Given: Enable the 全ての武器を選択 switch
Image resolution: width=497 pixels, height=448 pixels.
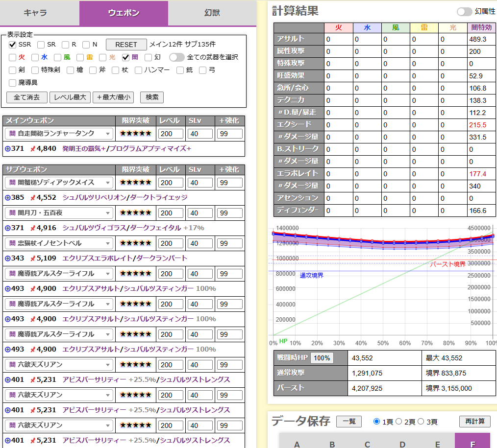Looking at the screenshot, I should (176, 57).
